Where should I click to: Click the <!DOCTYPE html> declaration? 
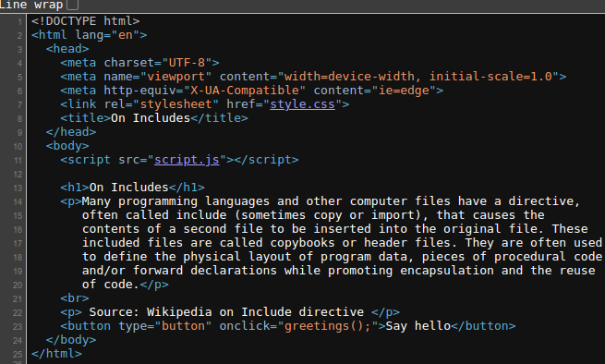pos(86,21)
